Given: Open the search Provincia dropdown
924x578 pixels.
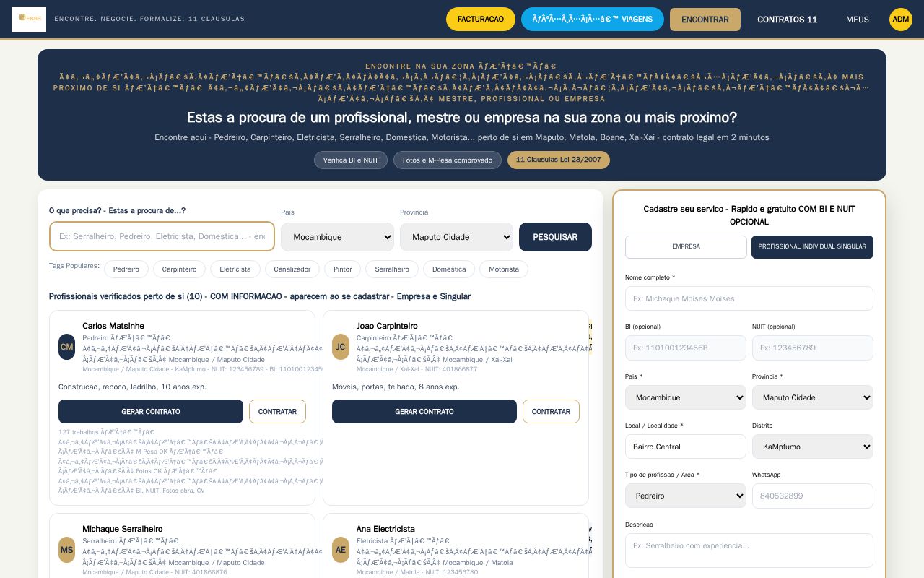Looking at the screenshot, I should pos(456,237).
